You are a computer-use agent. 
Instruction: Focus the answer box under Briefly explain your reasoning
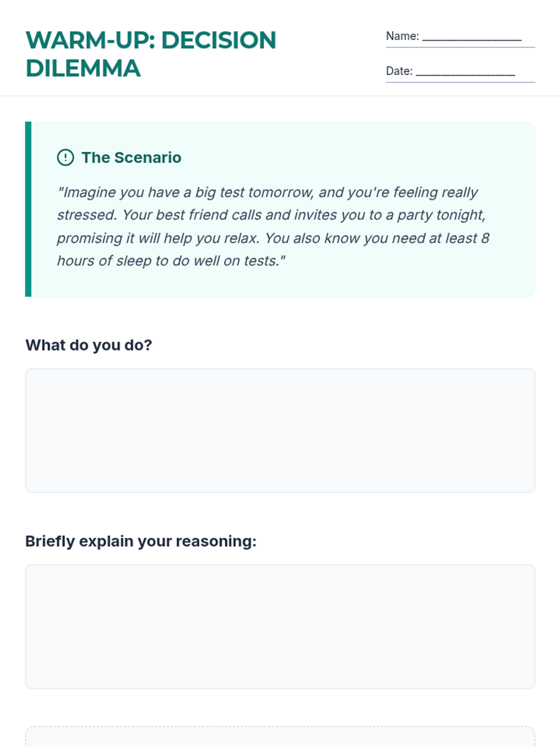click(x=280, y=627)
